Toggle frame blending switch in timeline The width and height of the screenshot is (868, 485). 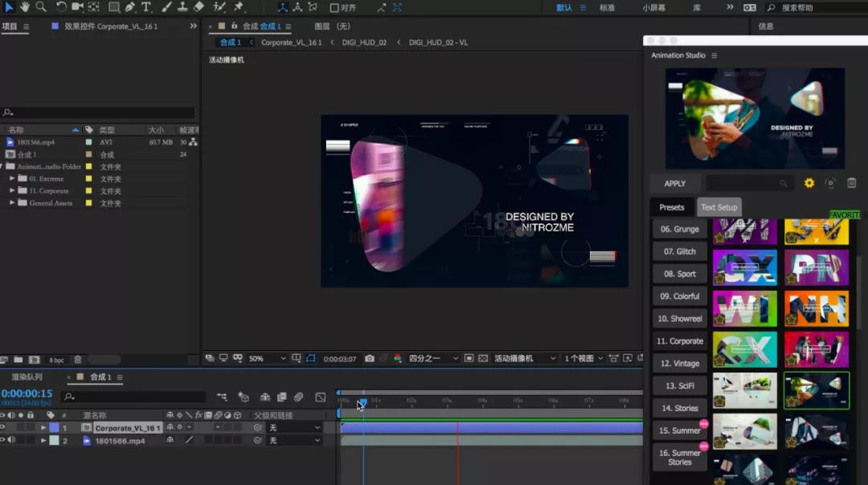(x=282, y=397)
